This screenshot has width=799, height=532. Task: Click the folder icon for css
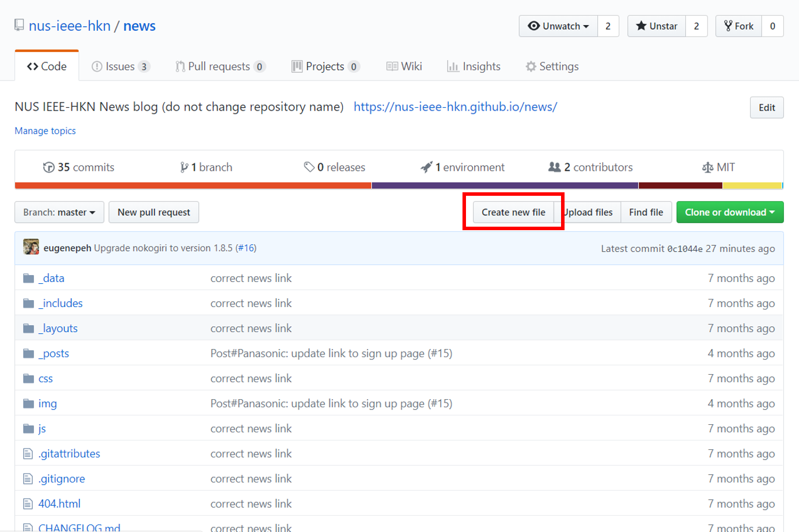tap(29, 378)
